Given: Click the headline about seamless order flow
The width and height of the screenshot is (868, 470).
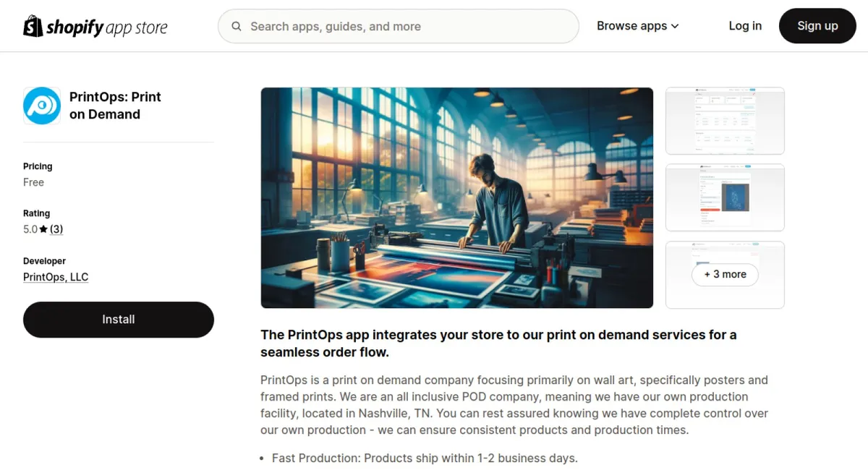Looking at the screenshot, I should (498, 343).
